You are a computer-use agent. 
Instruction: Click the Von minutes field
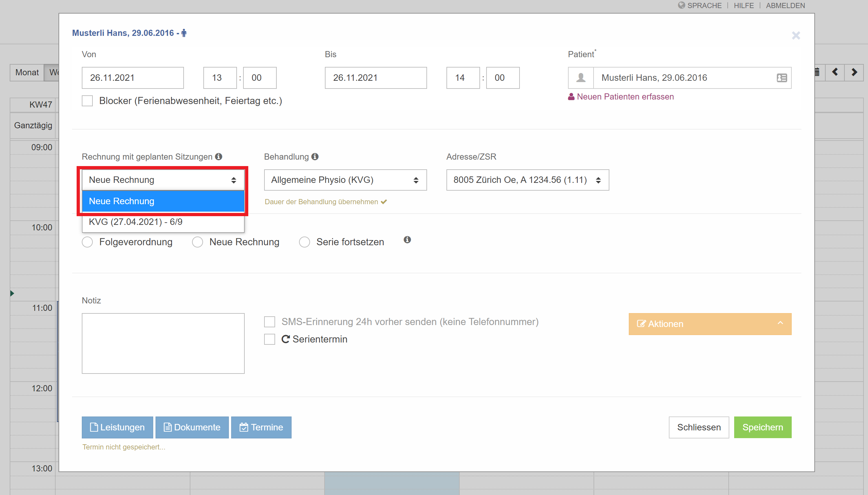click(260, 78)
